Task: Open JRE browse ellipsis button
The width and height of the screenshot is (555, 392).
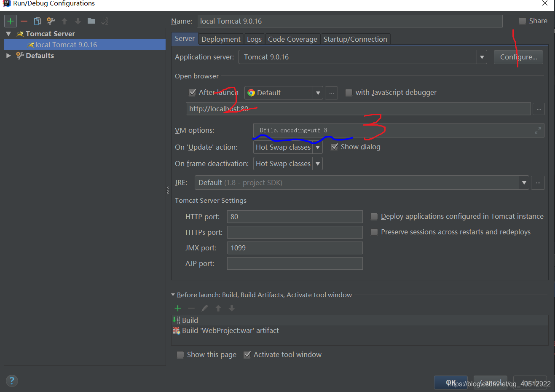Action: point(538,183)
